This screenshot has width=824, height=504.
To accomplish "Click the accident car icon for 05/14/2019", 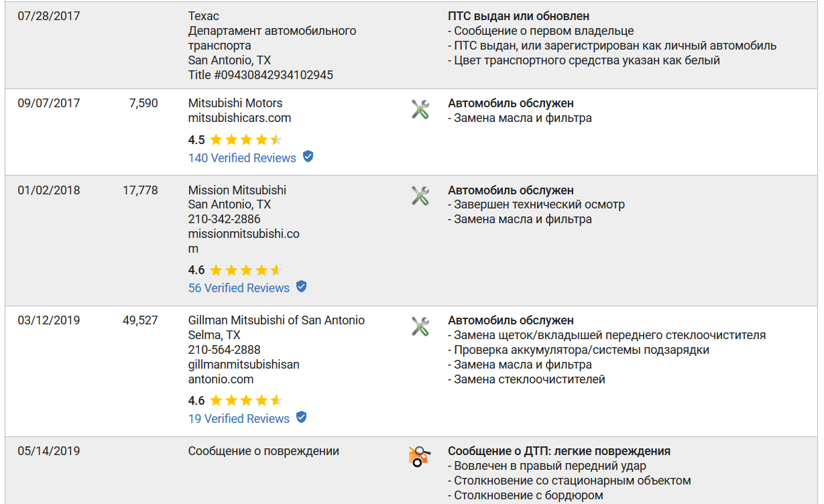I will point(419,456).
